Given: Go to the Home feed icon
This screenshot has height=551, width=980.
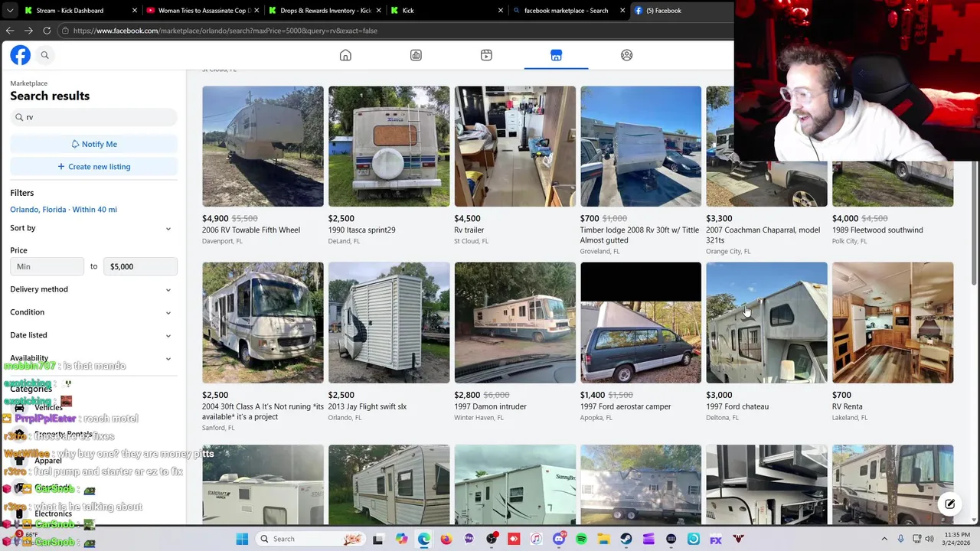Looking at the screenshot, I should click(345, 55).
